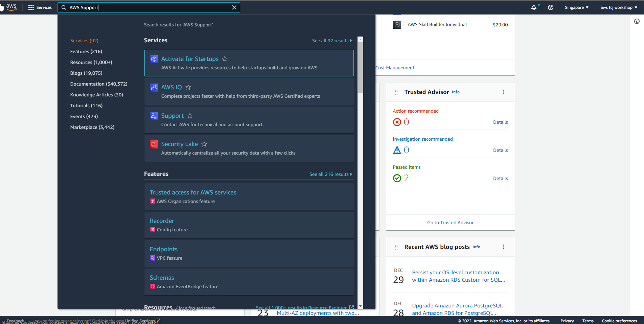This screenshot has height=324, width=644.
Task: Open Persist your OS-level customization post
Action: 459,276
